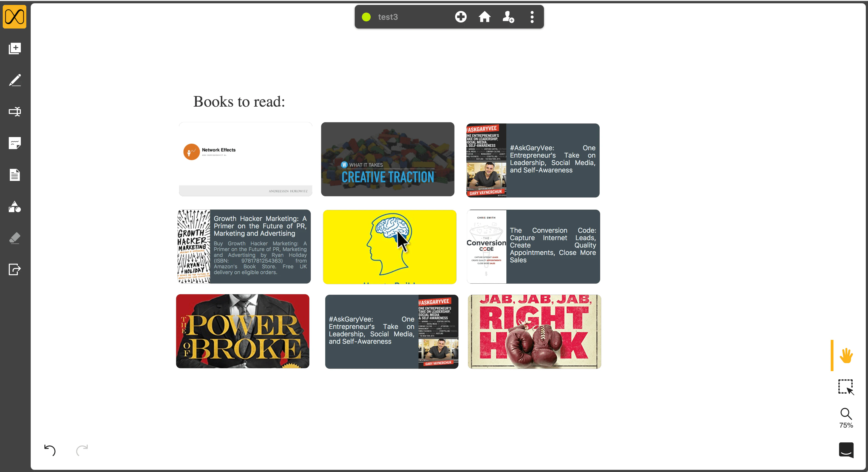Click the redo arrow
The width and height of the screenshot is (868, 472).
click(82, 450)
